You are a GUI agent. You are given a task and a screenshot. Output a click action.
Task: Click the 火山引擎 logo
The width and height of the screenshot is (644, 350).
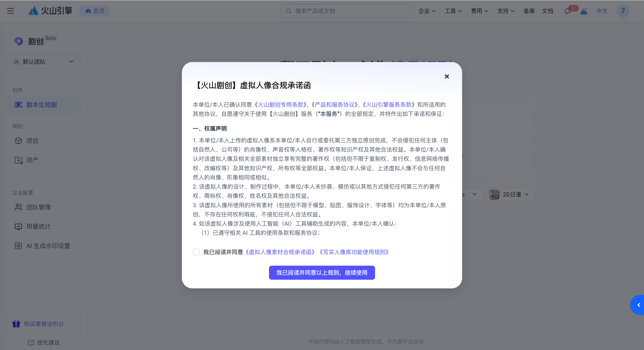pos(50,11)
